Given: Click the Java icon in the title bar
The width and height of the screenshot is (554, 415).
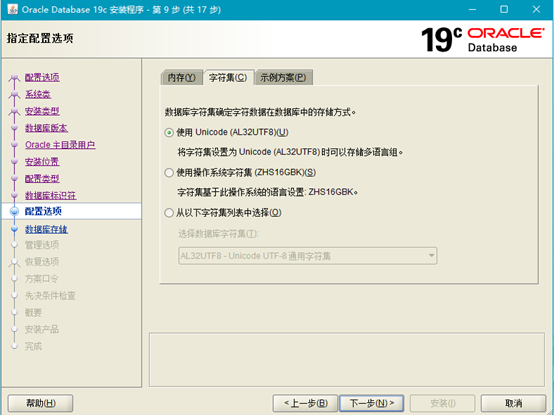Looking at the screenshot, I should point(12,9).
